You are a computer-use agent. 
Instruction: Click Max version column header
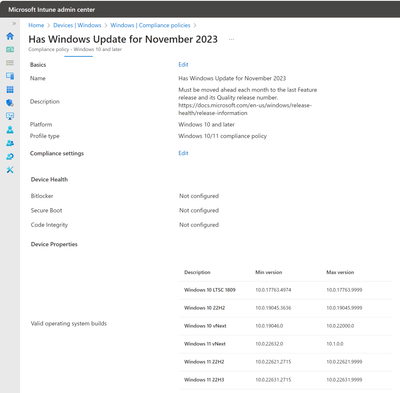tap(340, 272)
